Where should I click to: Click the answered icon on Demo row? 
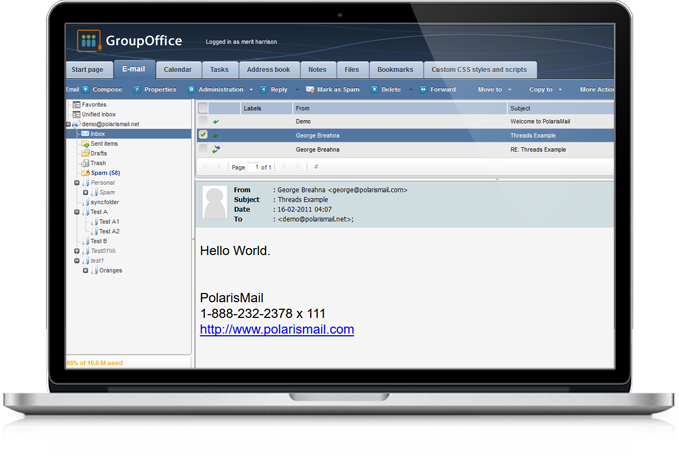(x=216, y=122)
